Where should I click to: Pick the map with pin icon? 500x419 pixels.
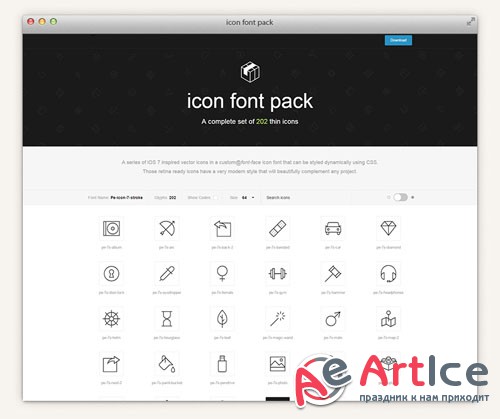388,319
